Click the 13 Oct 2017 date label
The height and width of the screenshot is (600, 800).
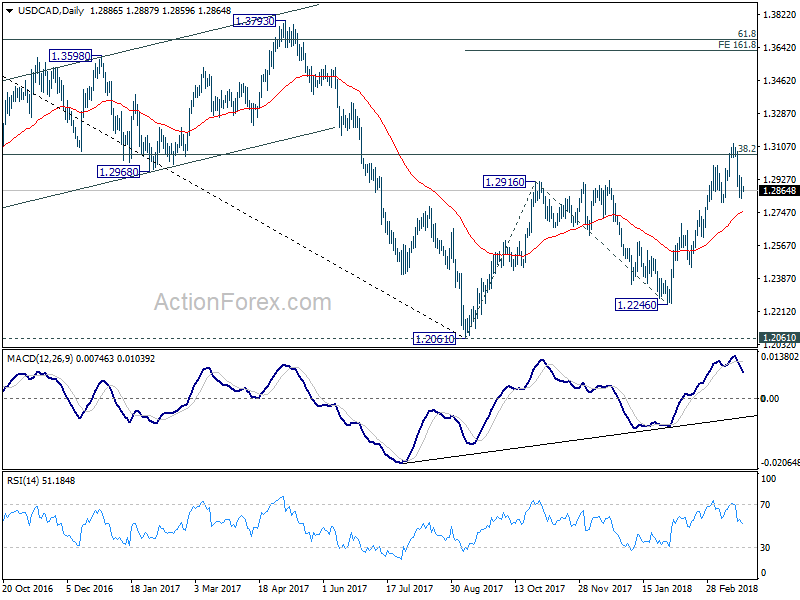click(x=540, y=588)
